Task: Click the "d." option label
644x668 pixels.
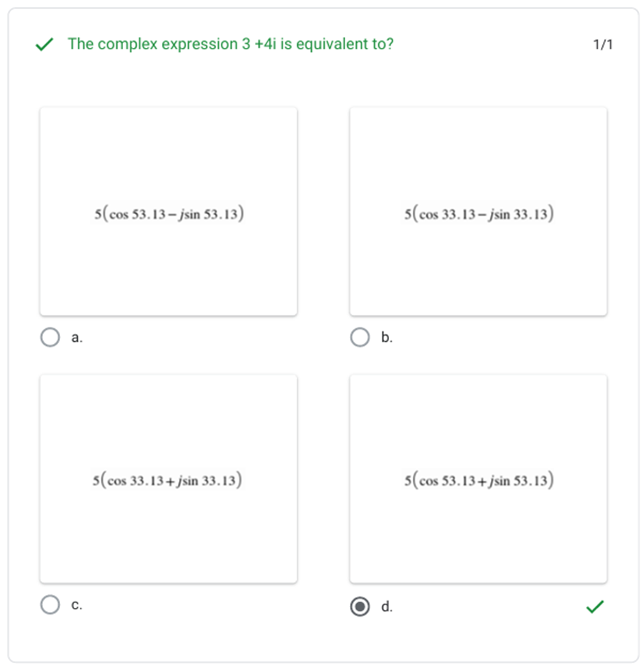Action: (x=387, y=606)
